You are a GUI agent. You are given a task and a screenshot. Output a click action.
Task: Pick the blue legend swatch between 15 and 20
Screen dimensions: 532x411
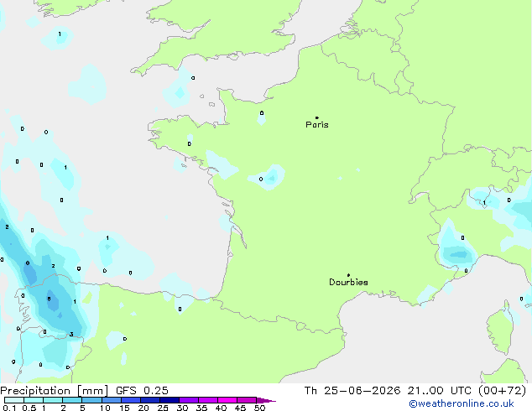131,400
